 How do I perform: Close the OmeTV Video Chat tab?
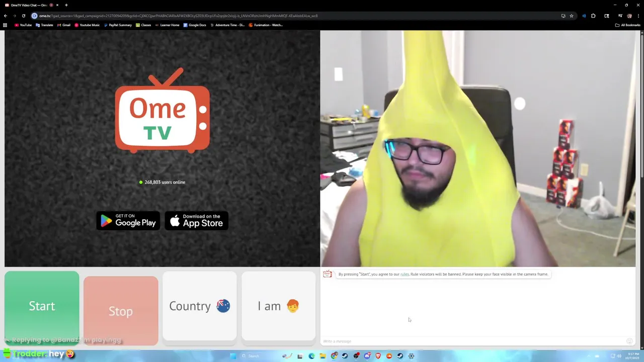[58, 5]
